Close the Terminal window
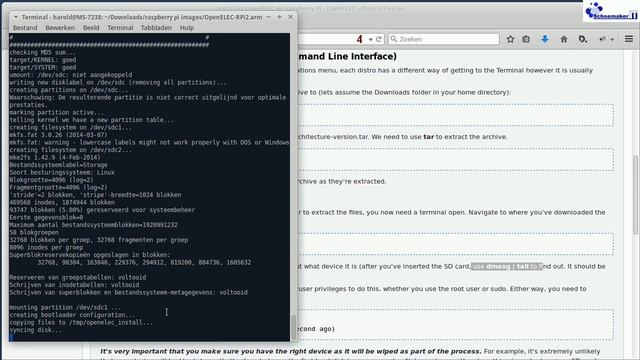The image size is (640, 360). pos(290,17)
